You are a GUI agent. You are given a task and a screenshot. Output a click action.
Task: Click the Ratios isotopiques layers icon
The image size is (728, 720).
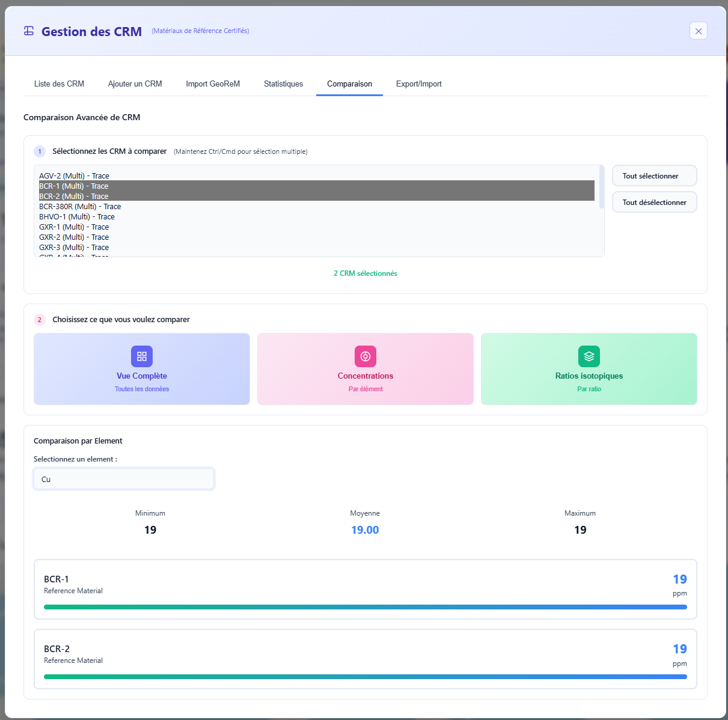(x=589, y=356)
